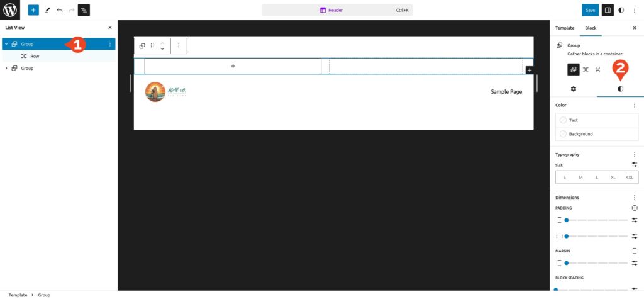Toggle the List View toolbar icon
Viewport: 644px width, 299px height.
pyautogui.click(x=84, y=10)
